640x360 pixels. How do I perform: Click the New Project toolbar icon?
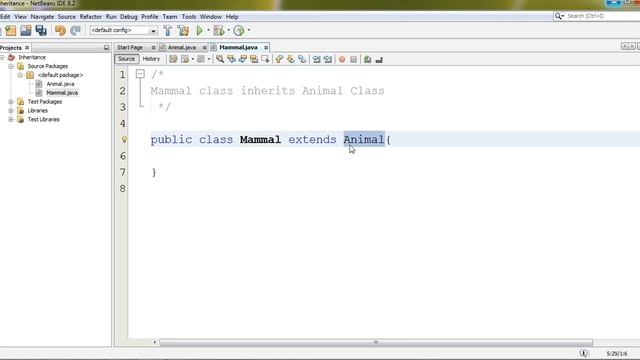[11, 31]
